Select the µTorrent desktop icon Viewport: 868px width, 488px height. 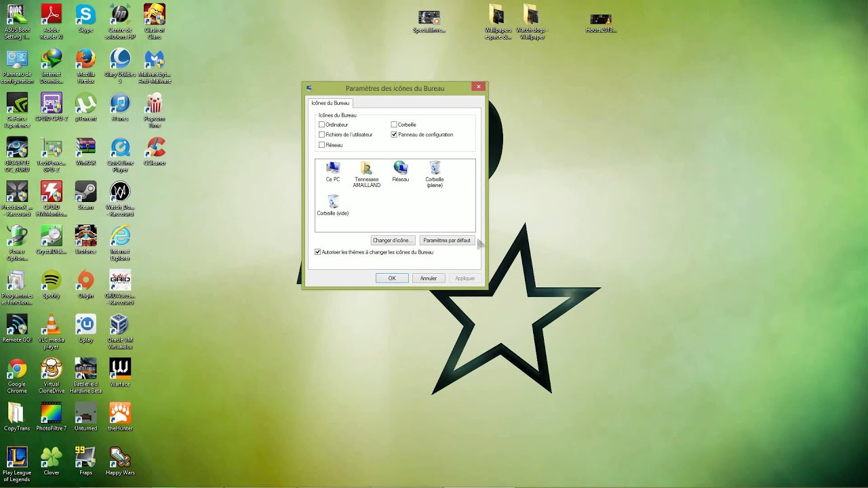(x=85, y=108)
